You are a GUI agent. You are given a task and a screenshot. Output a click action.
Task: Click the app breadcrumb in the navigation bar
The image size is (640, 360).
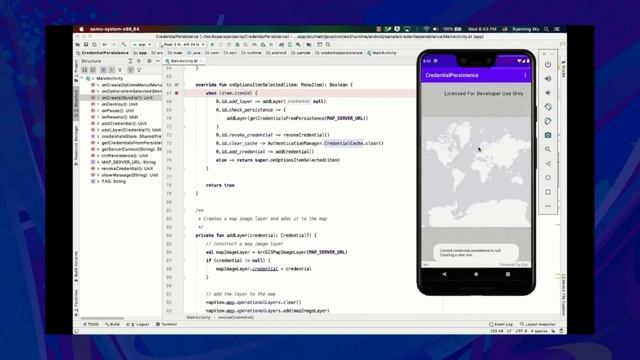tap(140, 53)
